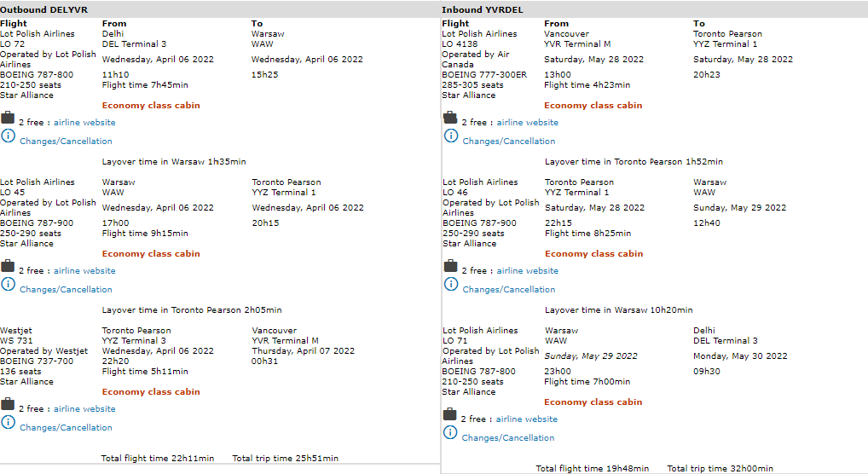Visit airline website link for flight LO 4138

coord(527,123)
